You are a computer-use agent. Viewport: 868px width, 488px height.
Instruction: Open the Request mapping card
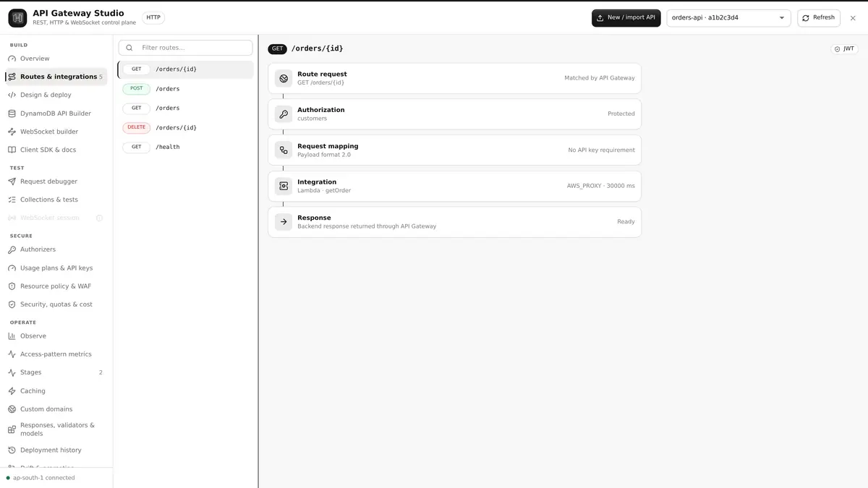pyautogui.click(x=454, y=150)
